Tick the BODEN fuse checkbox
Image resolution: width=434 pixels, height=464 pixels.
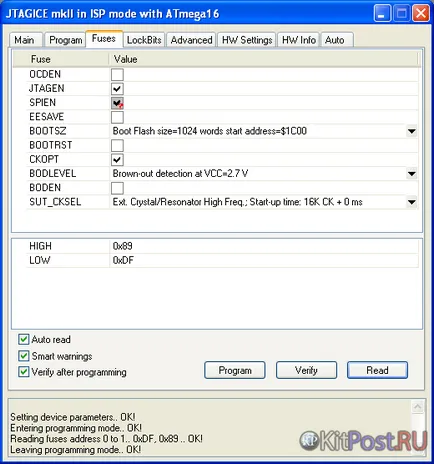click(117, 188)
